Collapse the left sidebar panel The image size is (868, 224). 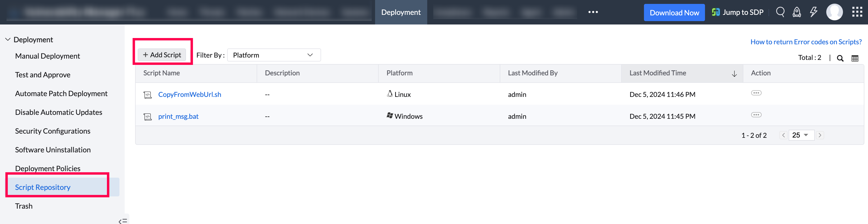pyautogui.click(x=123, y=221)
